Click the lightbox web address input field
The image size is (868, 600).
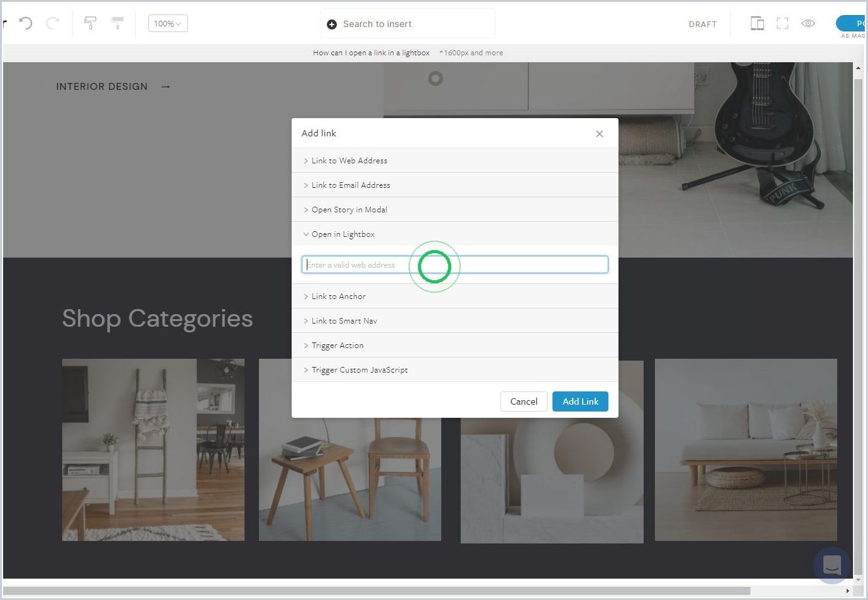pos(455,265)
